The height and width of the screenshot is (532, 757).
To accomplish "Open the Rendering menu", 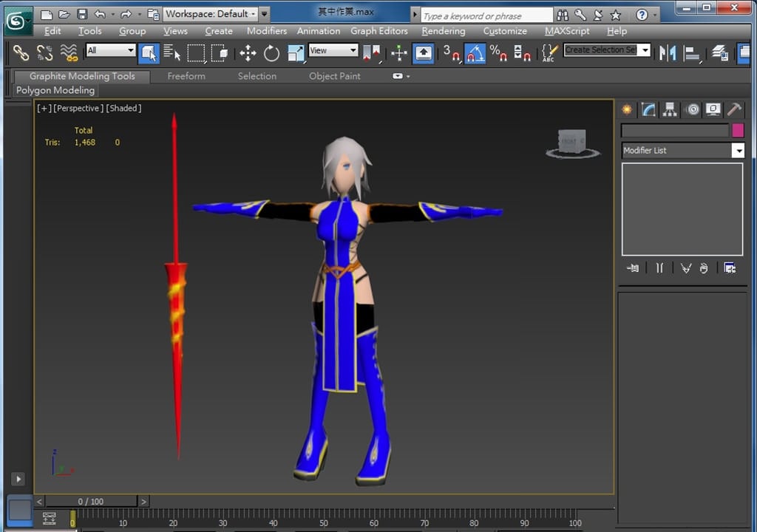I will click(x=443, y=31).
